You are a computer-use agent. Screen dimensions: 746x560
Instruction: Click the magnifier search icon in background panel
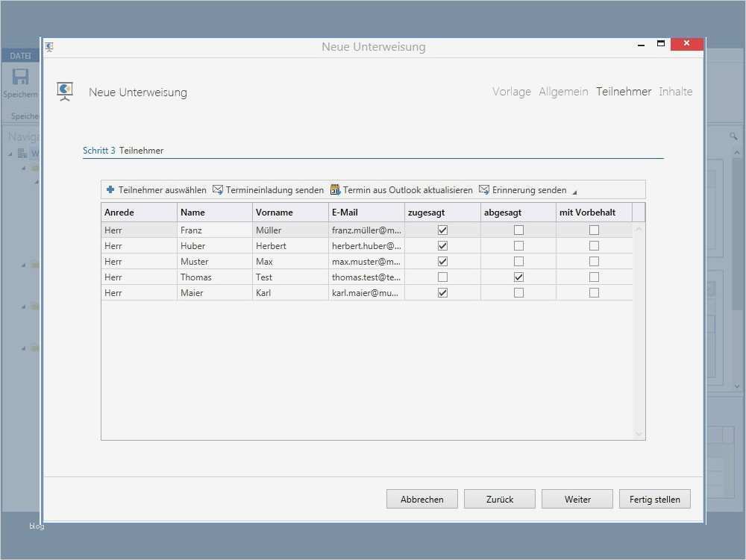pyautogui.click(x=733, y=136)
